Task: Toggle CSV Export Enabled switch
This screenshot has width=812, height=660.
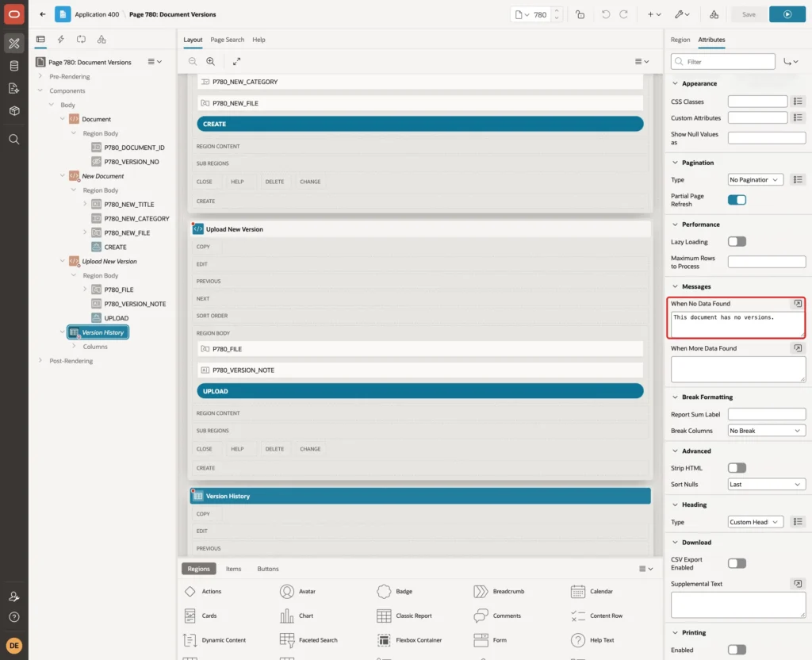Action: [737, 563]
